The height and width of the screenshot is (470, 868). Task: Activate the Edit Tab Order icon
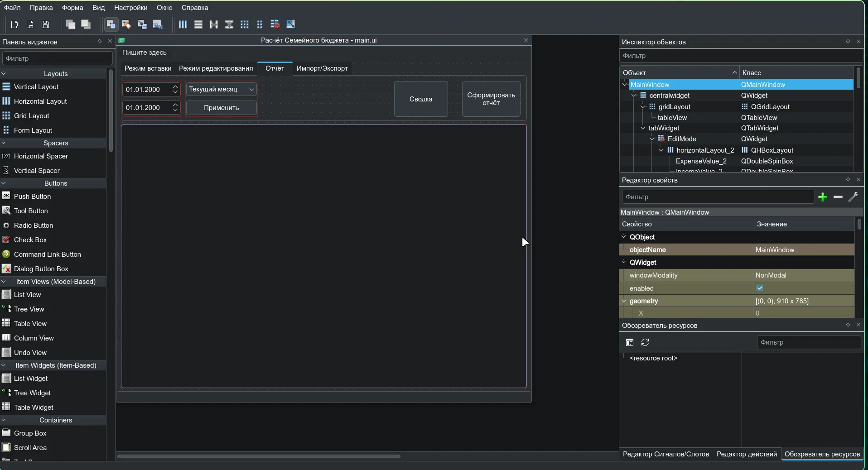tap(157, 24)
